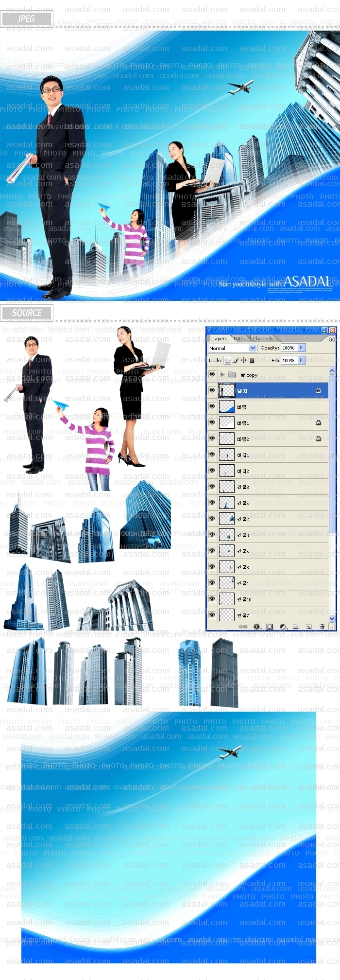Screen dimensions: 340x980
Task: Hide the 여자1 layer
Action: point(212,455)
